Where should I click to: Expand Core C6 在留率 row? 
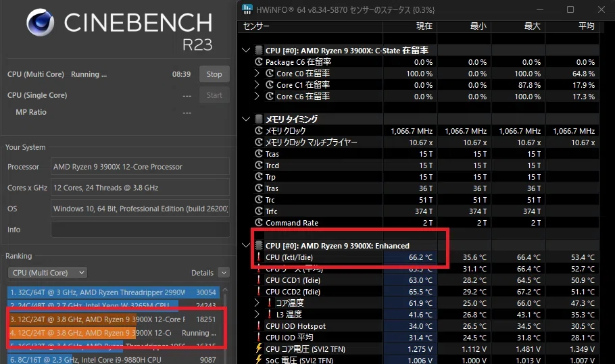(257, 96)
